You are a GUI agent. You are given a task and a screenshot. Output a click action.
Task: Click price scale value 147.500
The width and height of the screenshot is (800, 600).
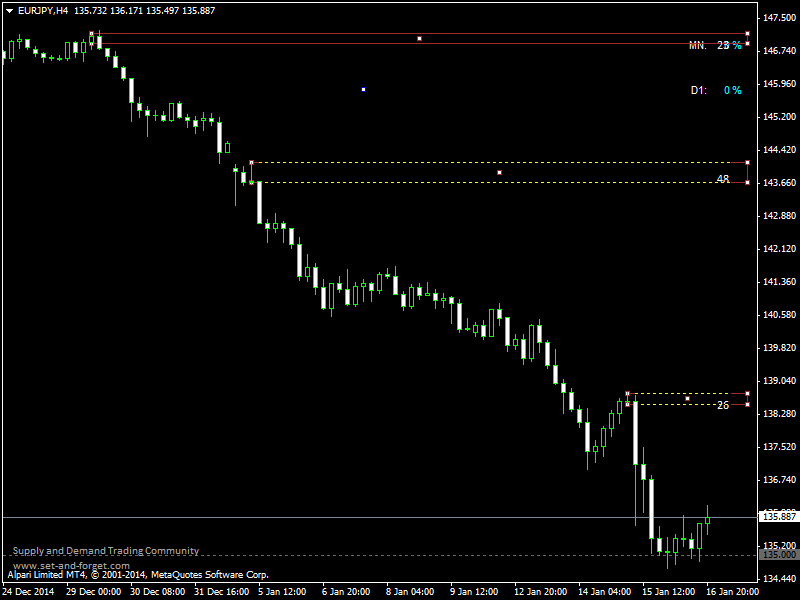(x=779, y=18)
